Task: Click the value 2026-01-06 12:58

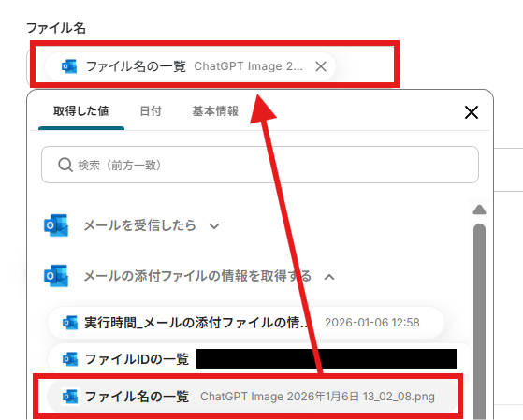Action: 372,323
